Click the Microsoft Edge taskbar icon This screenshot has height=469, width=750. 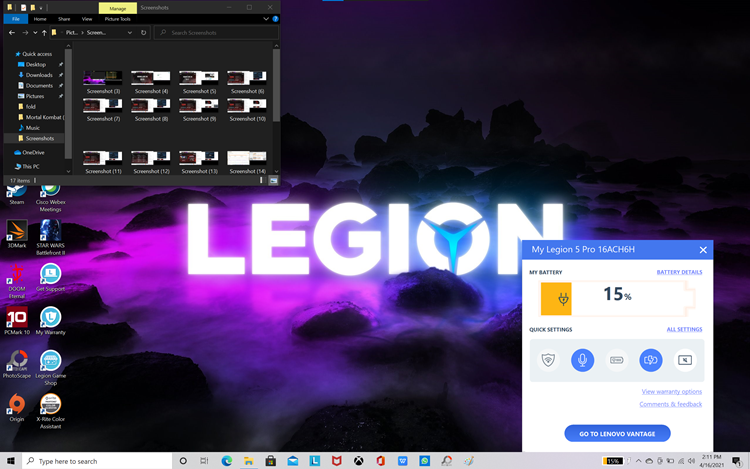[226, 461]
